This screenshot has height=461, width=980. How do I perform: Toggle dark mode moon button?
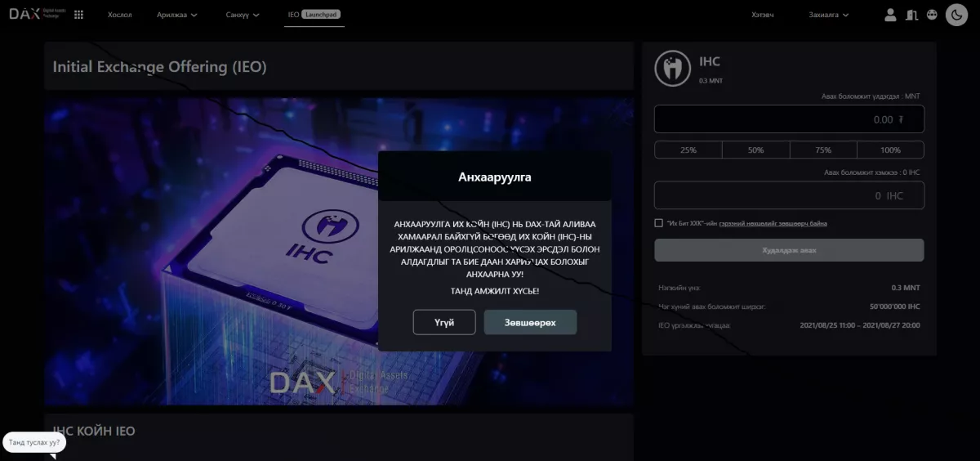point(956,15)
